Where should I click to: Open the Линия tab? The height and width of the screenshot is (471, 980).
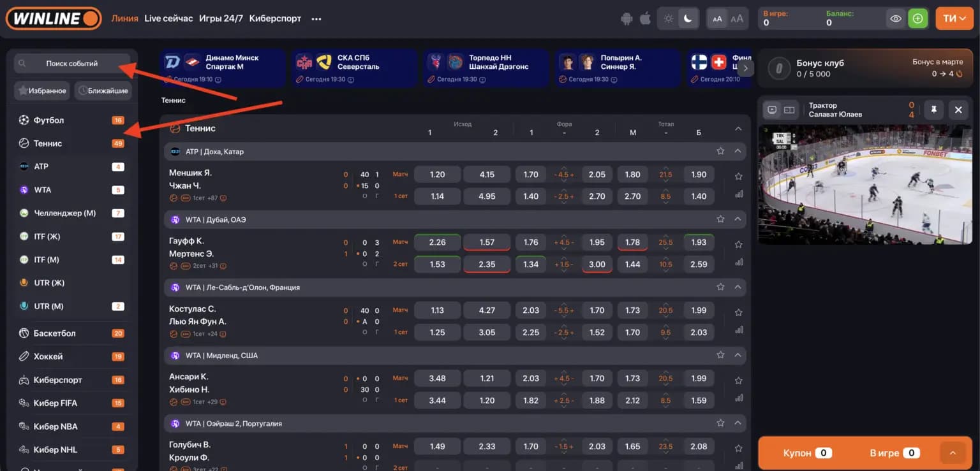click(x=124, y=18)
